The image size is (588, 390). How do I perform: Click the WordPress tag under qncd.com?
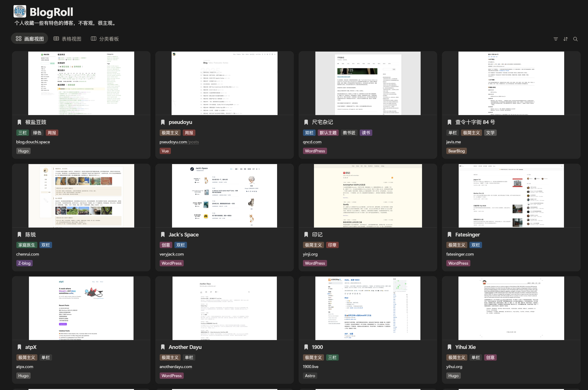click(315, 151)
